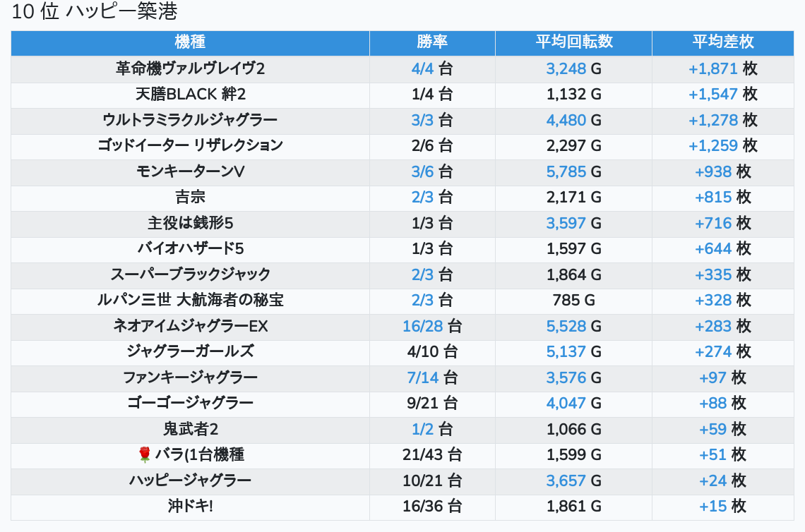Screen dimensions: 805x532
Task: Select ネオアイムジャグラーEX in the table
Action: coord(190,326)
